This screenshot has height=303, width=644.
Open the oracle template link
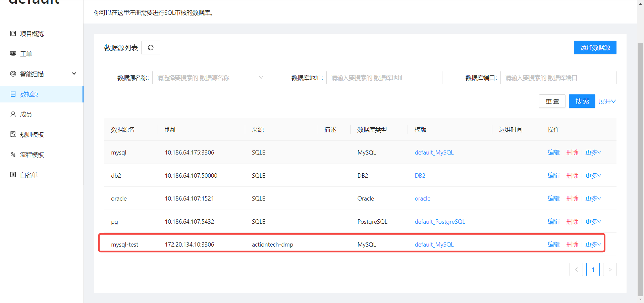(x=422, y=198)
